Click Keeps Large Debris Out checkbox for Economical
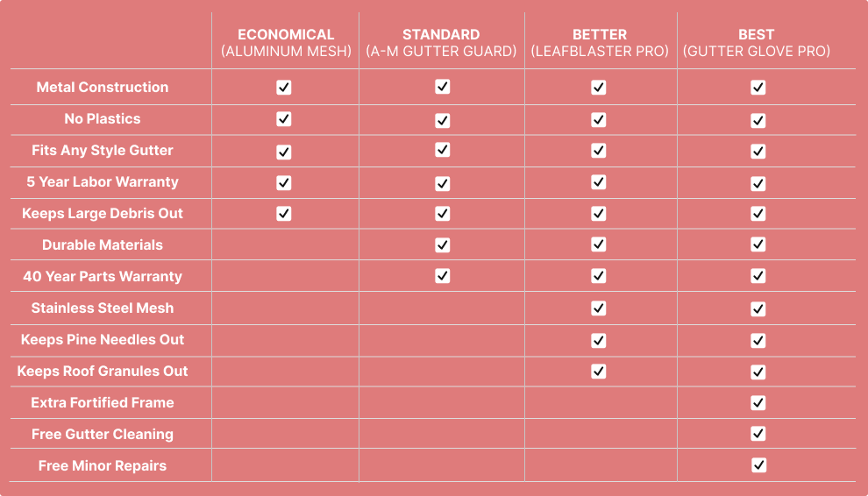The image size is (868, 496). pyautogui.click(x=283, y=213)
